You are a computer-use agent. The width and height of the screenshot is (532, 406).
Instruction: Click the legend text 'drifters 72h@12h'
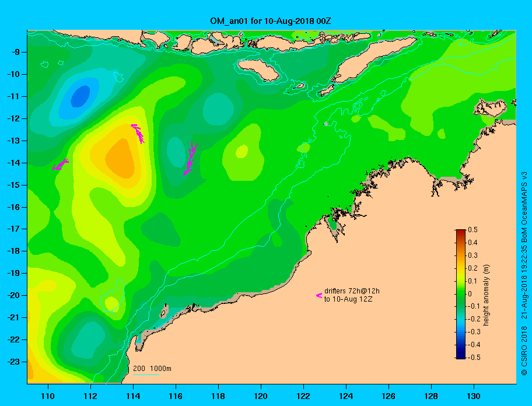[352, 291]
